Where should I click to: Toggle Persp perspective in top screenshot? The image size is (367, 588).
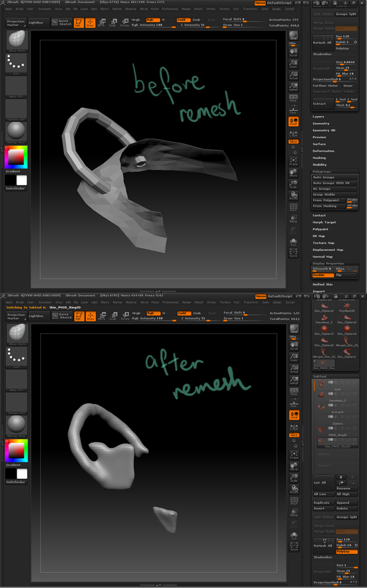point(293,98)
